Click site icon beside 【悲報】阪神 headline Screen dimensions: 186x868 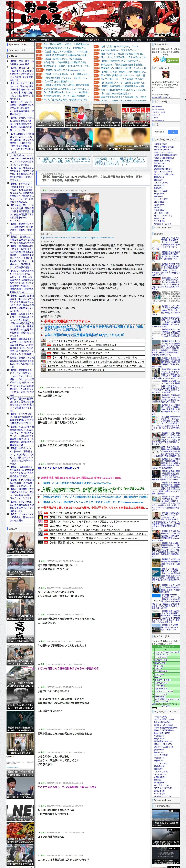(x=40, y=517)
